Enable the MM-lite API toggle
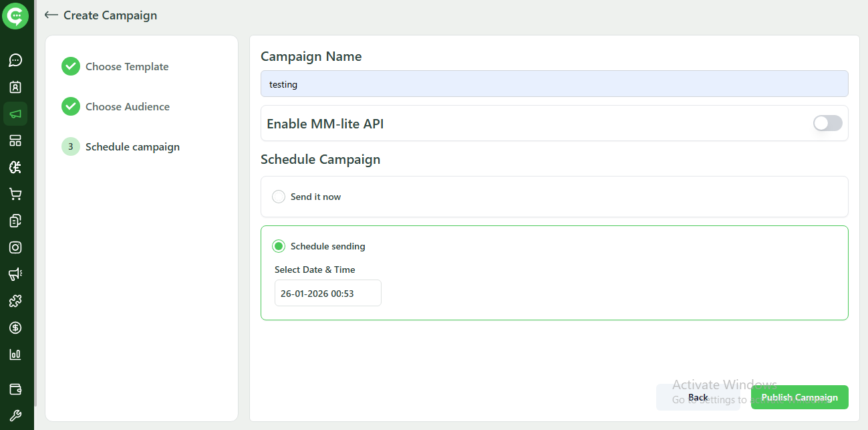 pos(827,123)
